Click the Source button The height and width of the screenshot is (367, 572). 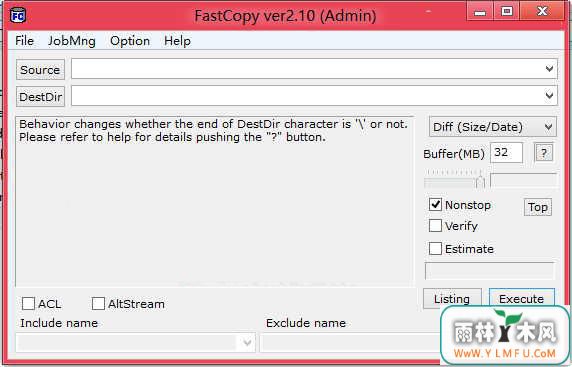pyautogui.click(x=40, y=69)
